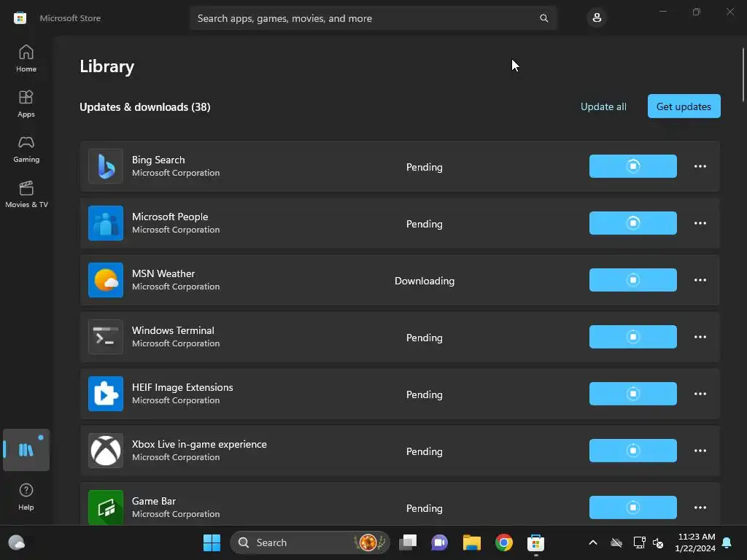
Task: Click Microsoft Store taskbar icon
Action: tap(535, 542)
